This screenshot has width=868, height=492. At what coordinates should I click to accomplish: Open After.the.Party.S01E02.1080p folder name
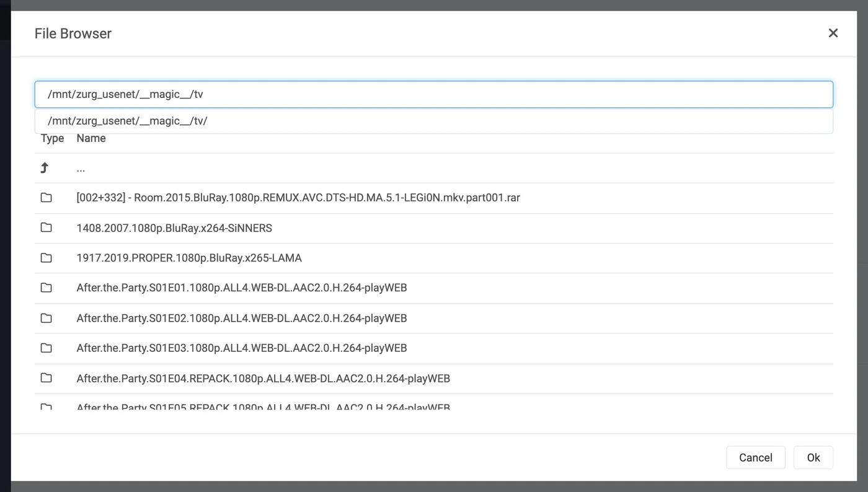pyautogui.click(x=242, y=318)
